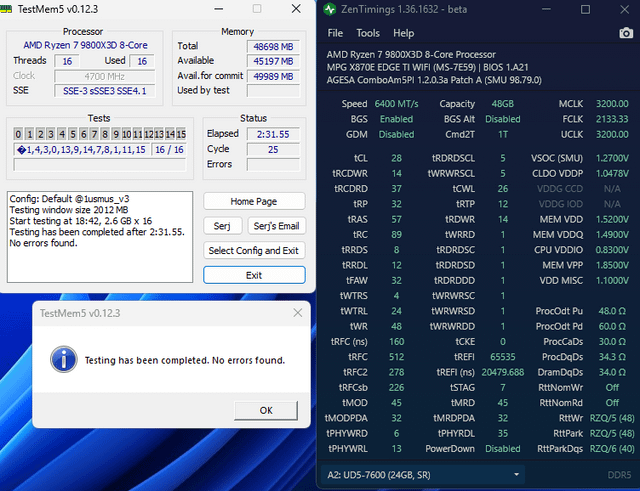640x491 pixels.
Task: Close the TestMem5 completion dialog
Action: pos(298,313)
